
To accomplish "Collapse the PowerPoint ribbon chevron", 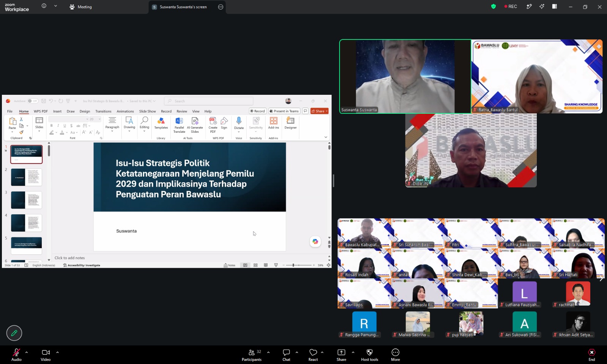I will coord(326,137).
